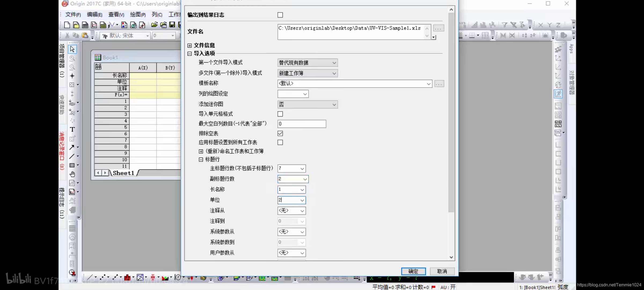Viewport: 644px width, 290px height.
Task: Click the Pointer arrow tool
Action: point(72,49)
